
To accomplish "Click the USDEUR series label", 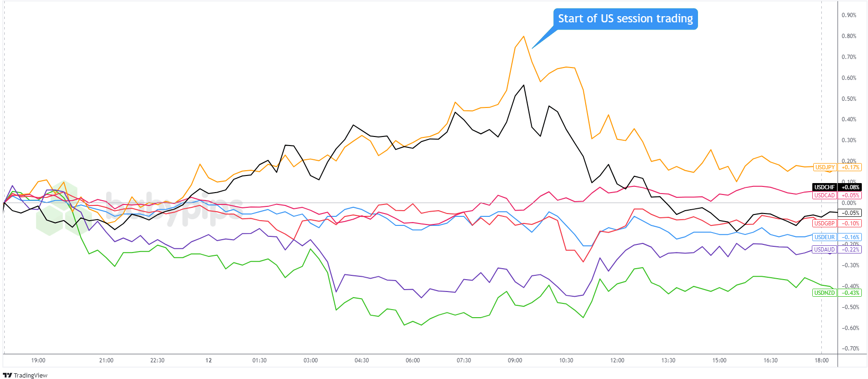I will [x=824, y=237].
